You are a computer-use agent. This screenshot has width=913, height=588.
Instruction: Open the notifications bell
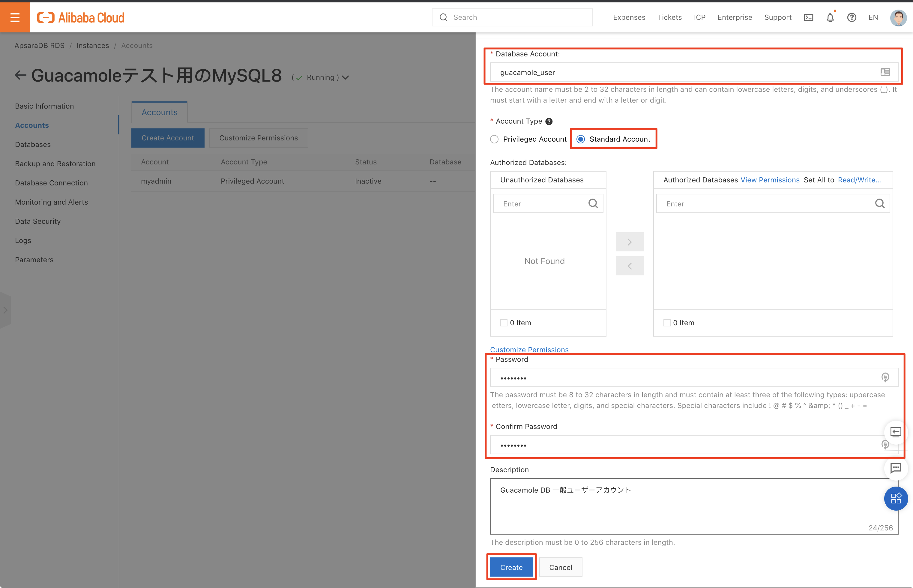830,18
